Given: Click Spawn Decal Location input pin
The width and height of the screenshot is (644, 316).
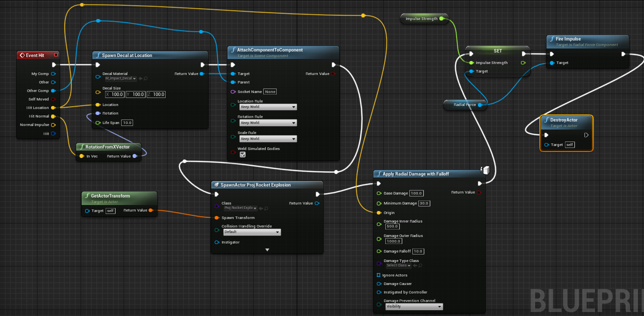Looking at the screenshot, I should [x=98, y=104].
